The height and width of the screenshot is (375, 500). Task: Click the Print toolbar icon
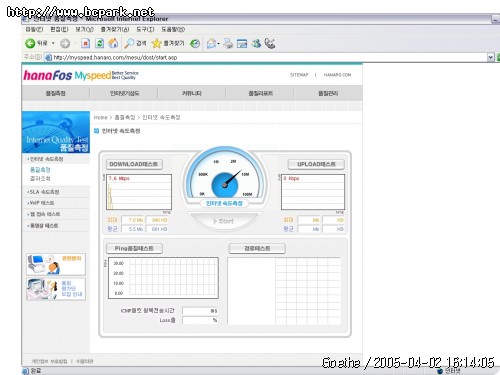pyautogui.click(x=228, y=43)
